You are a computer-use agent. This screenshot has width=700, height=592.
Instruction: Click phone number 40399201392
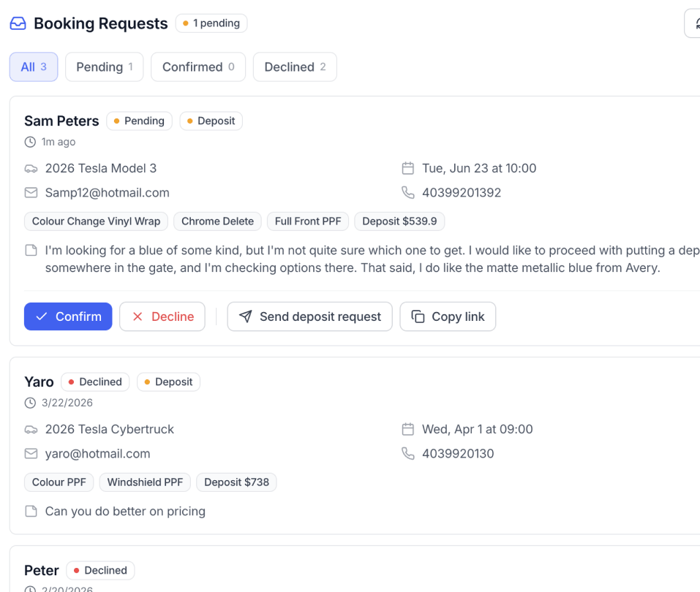[462, 193]
